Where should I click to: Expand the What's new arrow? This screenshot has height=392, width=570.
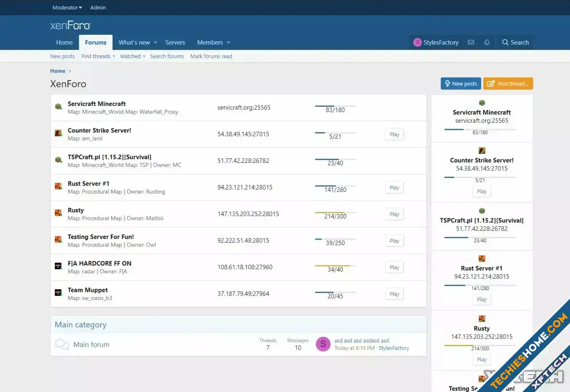coord(155,43)
